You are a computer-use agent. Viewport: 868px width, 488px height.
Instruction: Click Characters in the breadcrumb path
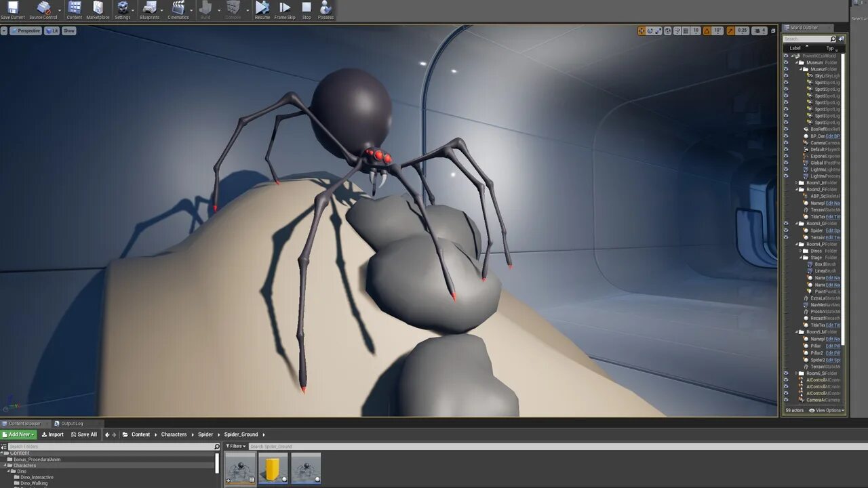point(174,434)
